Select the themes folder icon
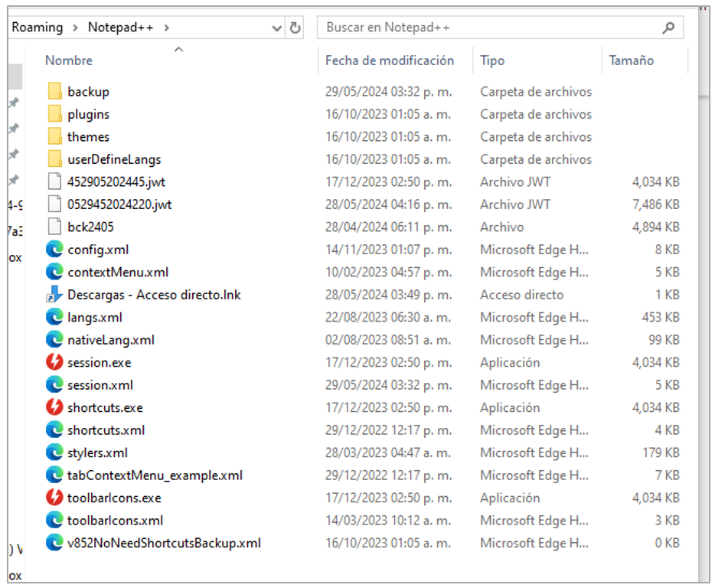The width and height of the screenshot is (715, 588). tap(54, 136)
